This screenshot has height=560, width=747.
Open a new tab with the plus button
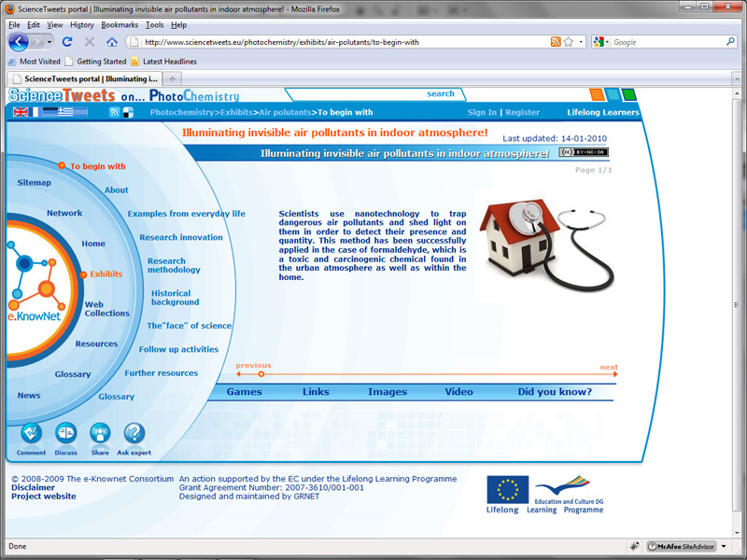point(172,78)
